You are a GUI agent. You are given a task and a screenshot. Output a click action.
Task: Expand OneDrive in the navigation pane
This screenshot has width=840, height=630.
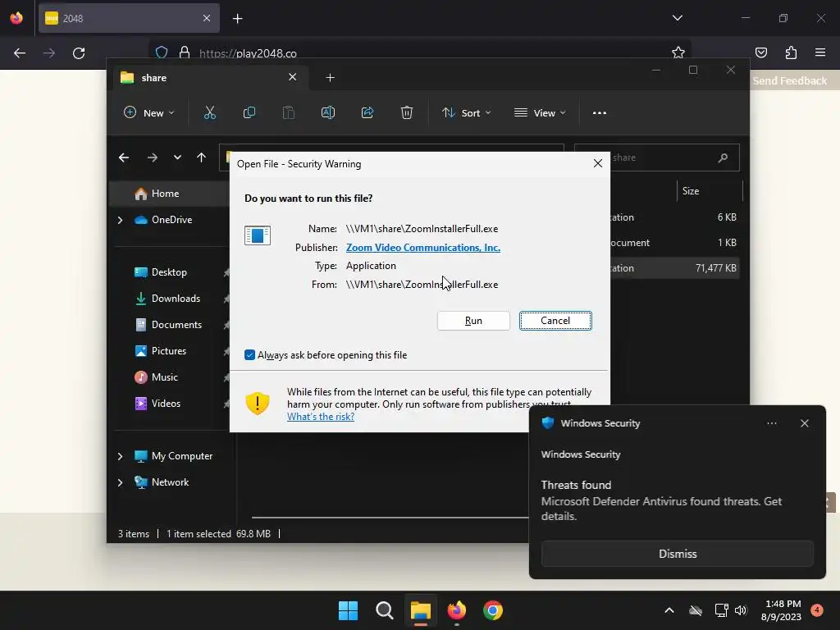pos(120,220)
